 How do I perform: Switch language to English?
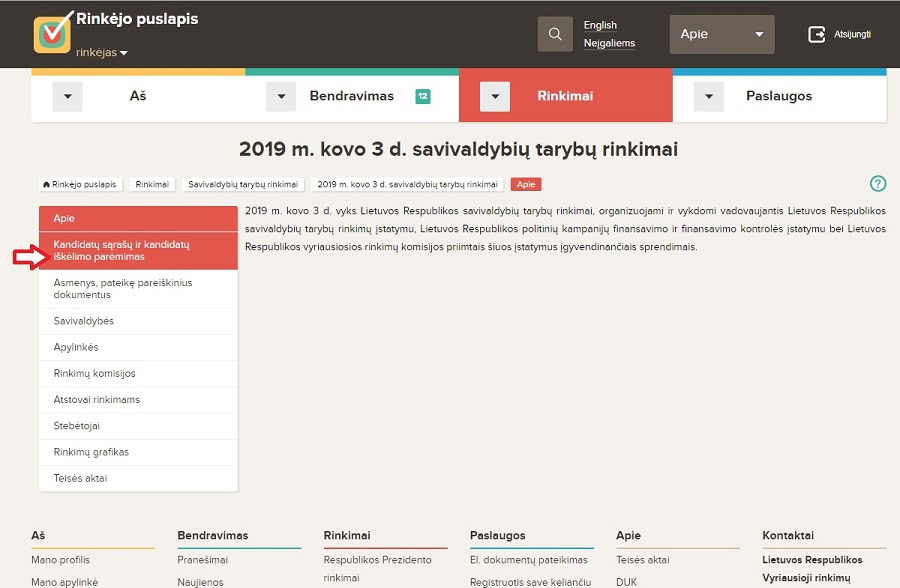click(x=600, y=25)
